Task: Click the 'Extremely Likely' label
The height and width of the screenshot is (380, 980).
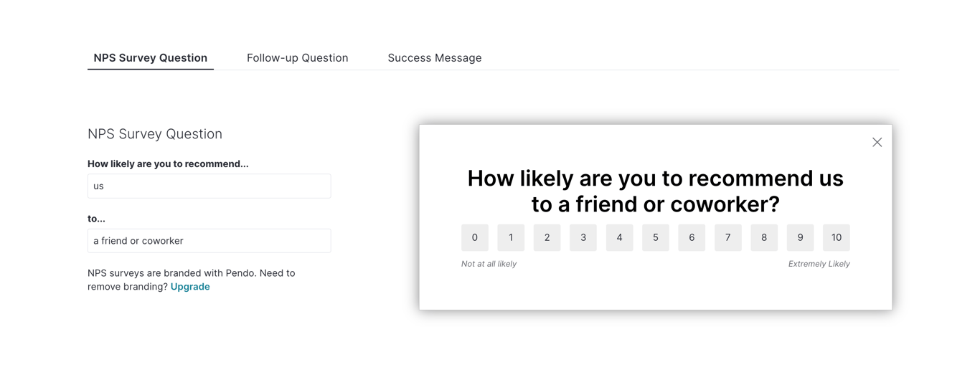Action: coord(819,264)
